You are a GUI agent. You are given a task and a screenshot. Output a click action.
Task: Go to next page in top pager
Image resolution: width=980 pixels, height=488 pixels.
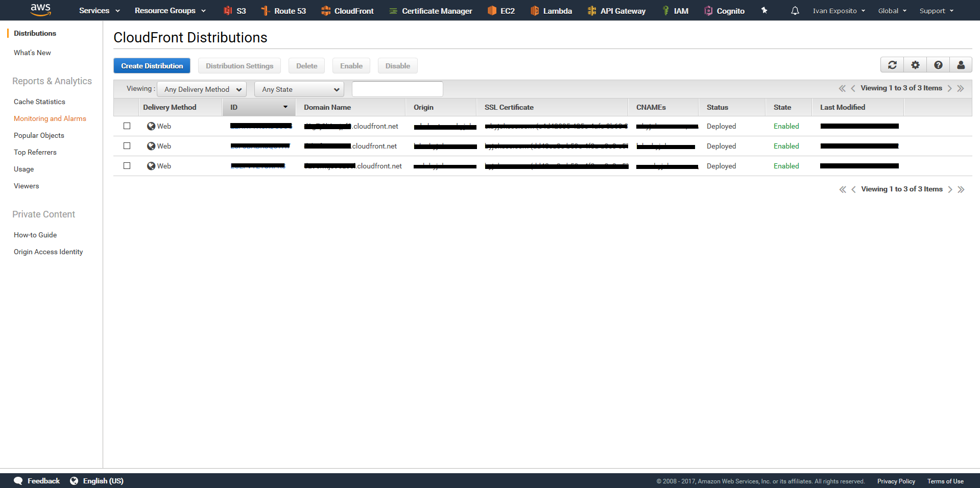click(x=949, y=88)
